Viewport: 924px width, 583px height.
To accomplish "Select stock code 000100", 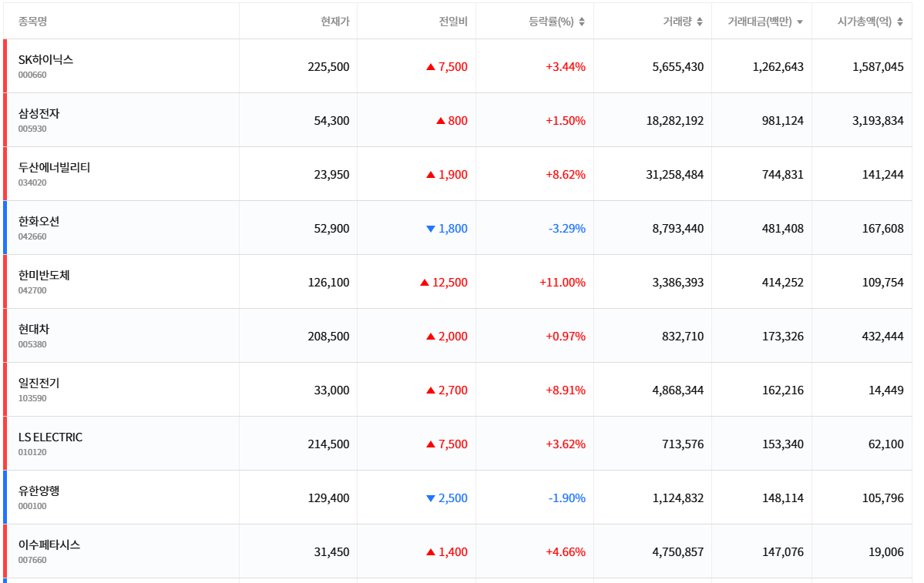I will (32, 506).
